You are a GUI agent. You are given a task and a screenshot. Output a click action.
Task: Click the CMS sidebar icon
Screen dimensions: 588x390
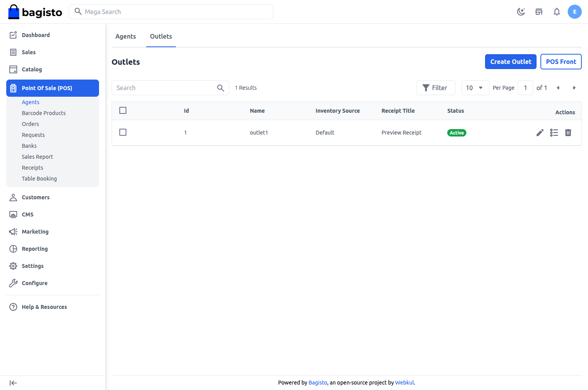[13, 214]
